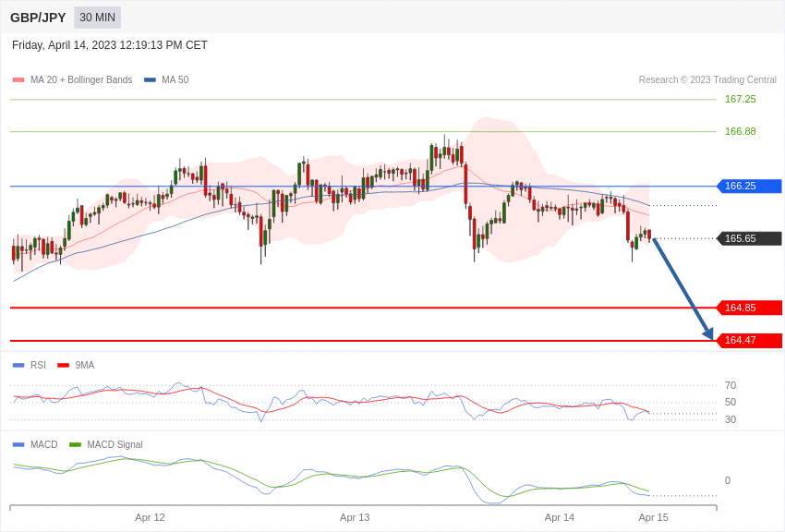Select the 165.65 current price label
Screen dimensions: 785x532
click(750, 238)
